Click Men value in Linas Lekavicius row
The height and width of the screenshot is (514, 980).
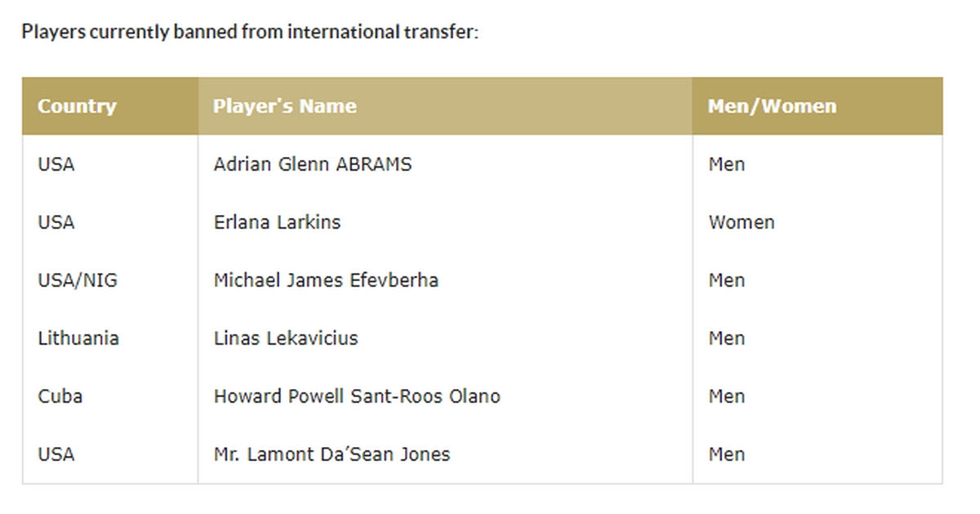tap(727, 338)
